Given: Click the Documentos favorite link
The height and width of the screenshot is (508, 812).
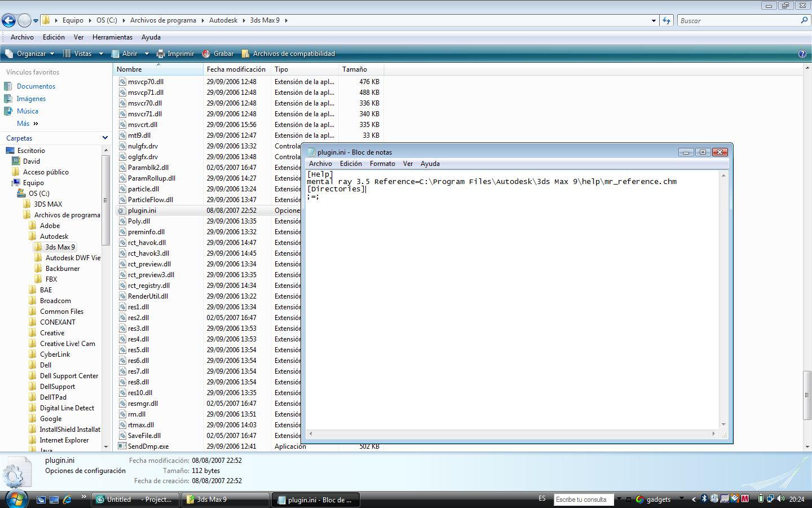Looking at the screenshot, I should [x=36, y=86].
